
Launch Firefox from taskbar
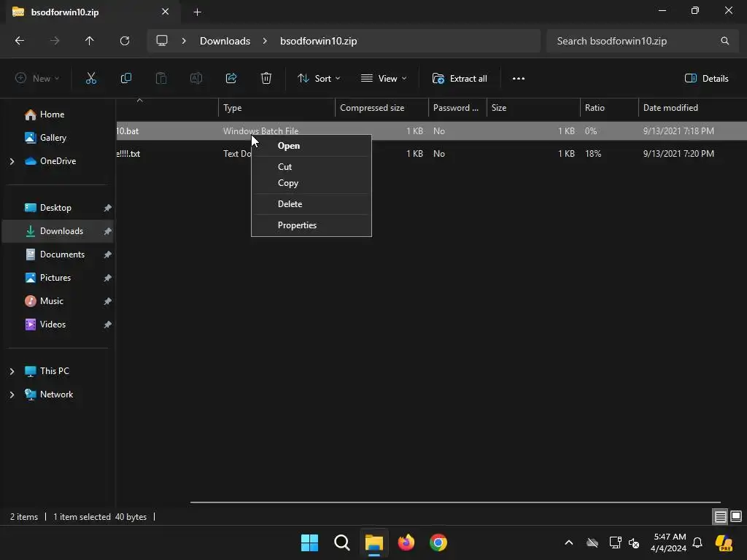[406, 542]
